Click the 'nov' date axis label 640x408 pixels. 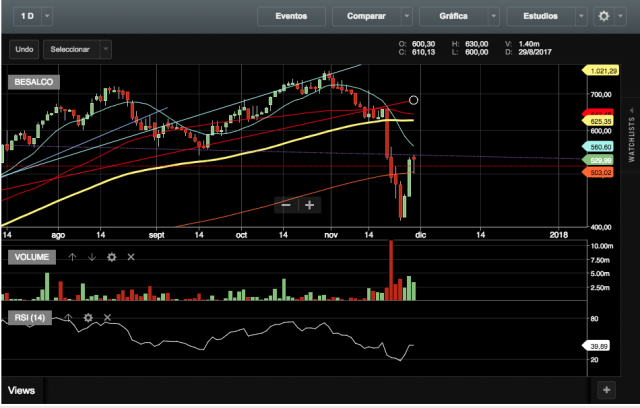click(x=331, y=235)
